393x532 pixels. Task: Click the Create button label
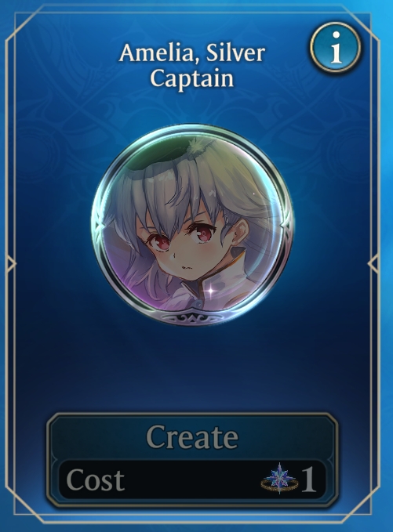[192, 437]
